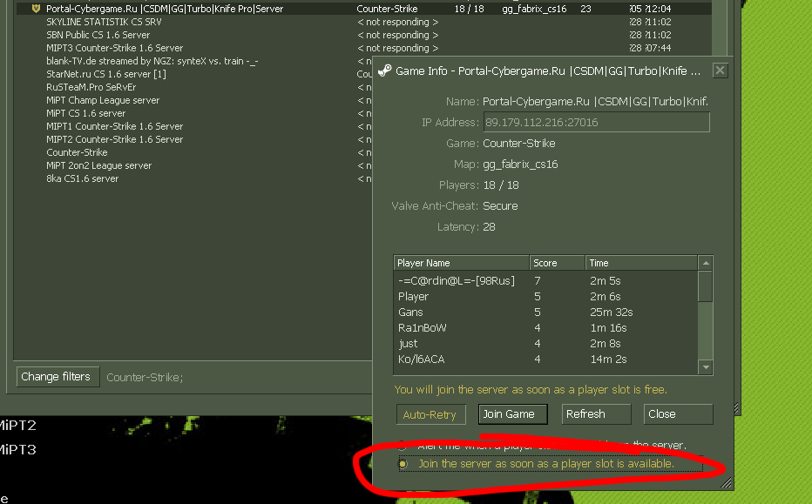Sort player list by Score column header
This screenshot has width=812, height=504.
(556, 263)
